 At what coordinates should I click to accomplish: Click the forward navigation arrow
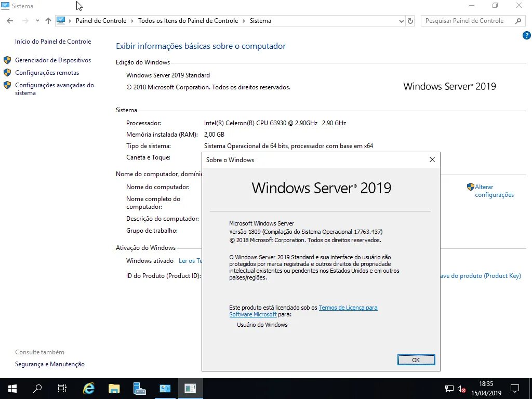click(25, 21)
